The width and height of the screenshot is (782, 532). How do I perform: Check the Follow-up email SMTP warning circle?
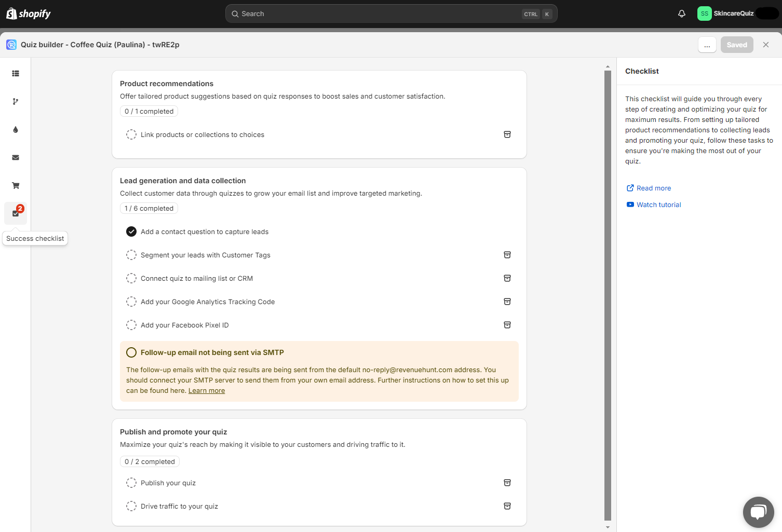[x=131, y=352]
